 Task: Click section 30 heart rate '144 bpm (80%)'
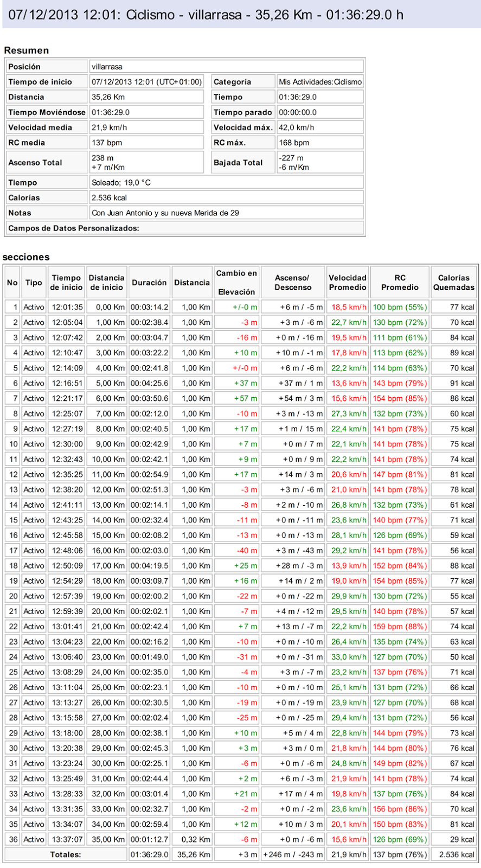pyautogui.click(x=400, y=748)
